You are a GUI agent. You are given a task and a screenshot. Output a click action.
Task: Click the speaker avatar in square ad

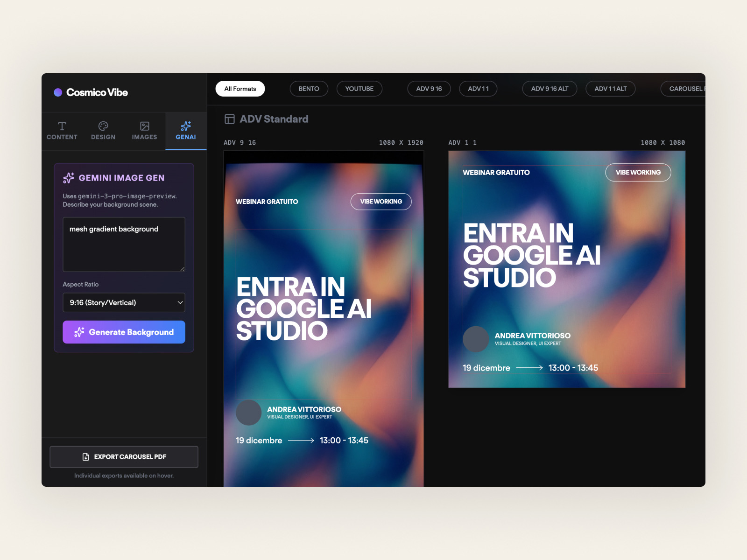click(475, 339)
